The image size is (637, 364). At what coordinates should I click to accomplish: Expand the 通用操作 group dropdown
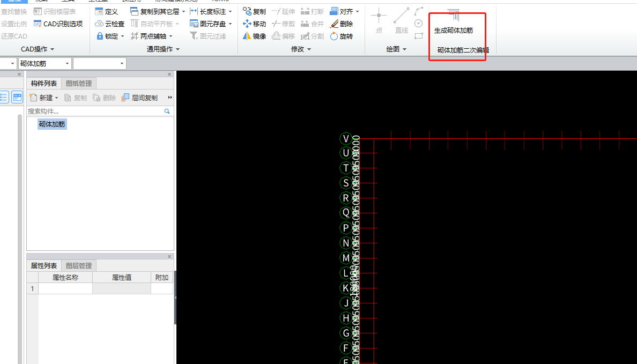pyautogui.click(x=178, y=49)
